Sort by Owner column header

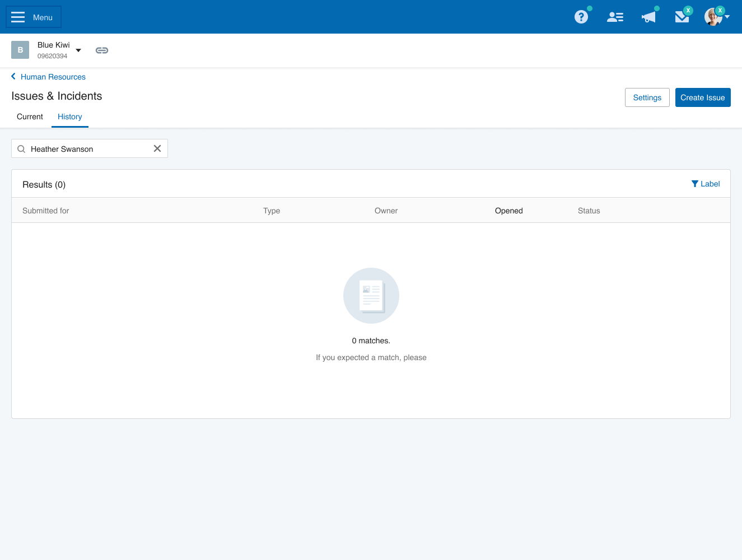tap(386, 211)
